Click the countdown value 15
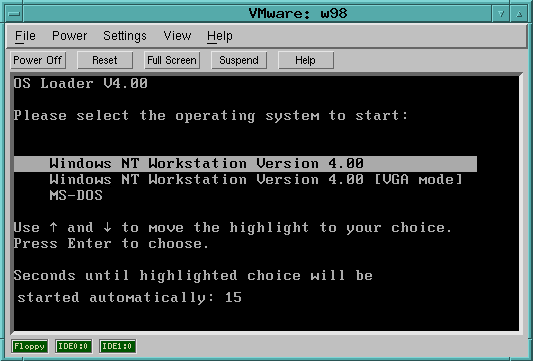 (x=233, y=297)
